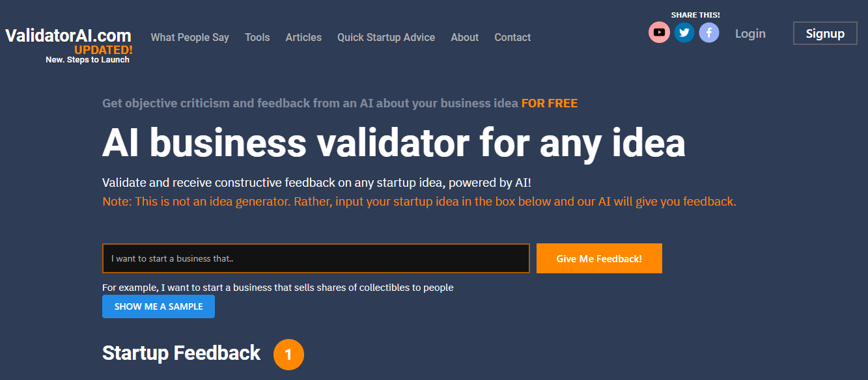
Task: Open the Contact page
Action: coord(512,37)
